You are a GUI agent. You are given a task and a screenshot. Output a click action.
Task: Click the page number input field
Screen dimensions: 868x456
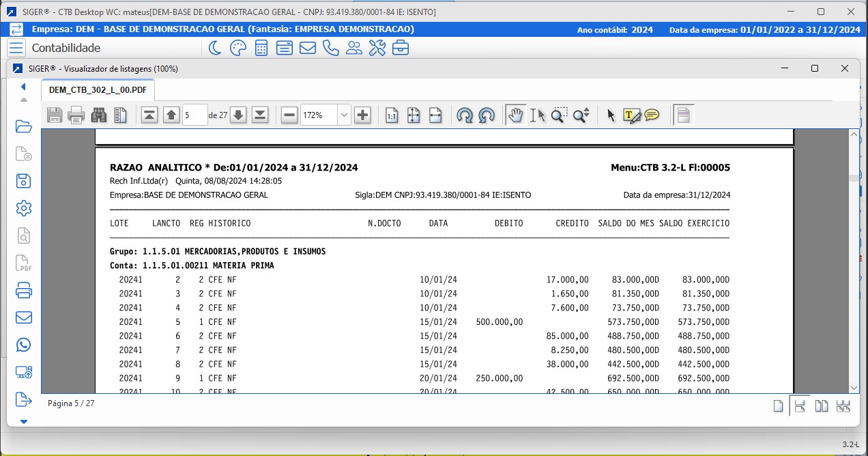tap(194, 115)
